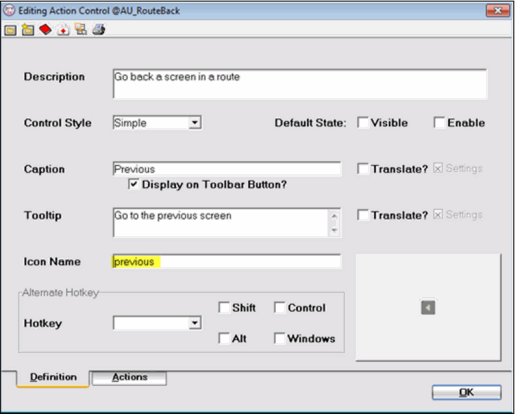515x414 pixels.
Task: Switch to the Actions tab
Action: [129, 378]
